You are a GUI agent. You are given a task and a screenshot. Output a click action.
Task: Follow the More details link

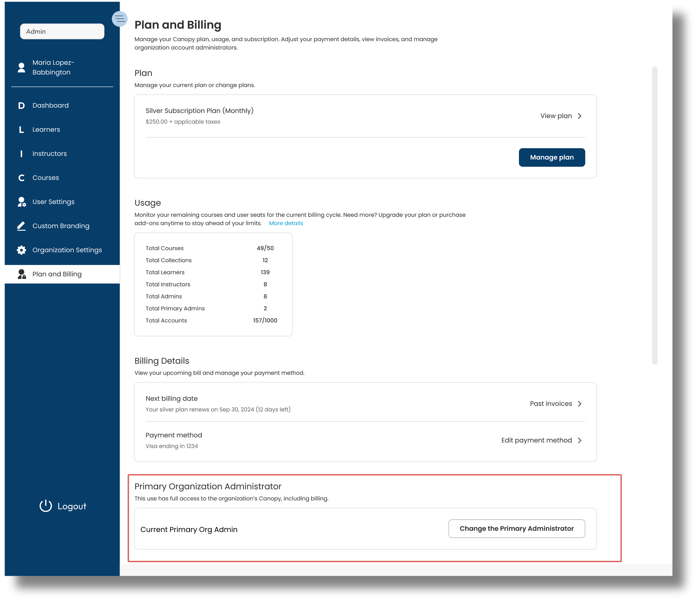pyautogui.click(x=286, y=223)
